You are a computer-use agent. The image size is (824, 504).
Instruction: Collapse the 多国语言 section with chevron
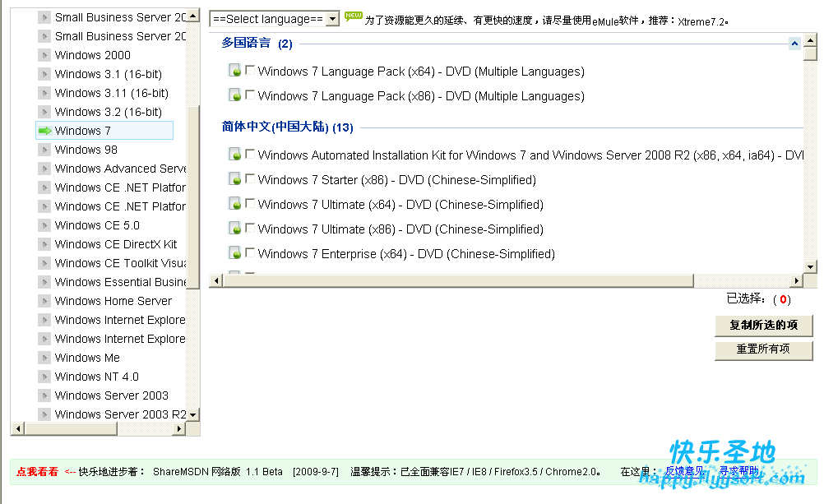[x=794, y=44]
